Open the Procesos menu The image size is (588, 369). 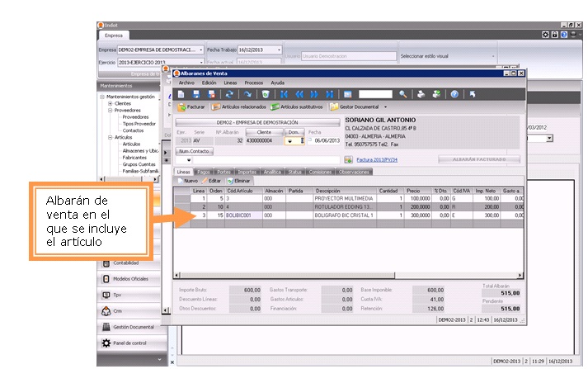[254, 83]
